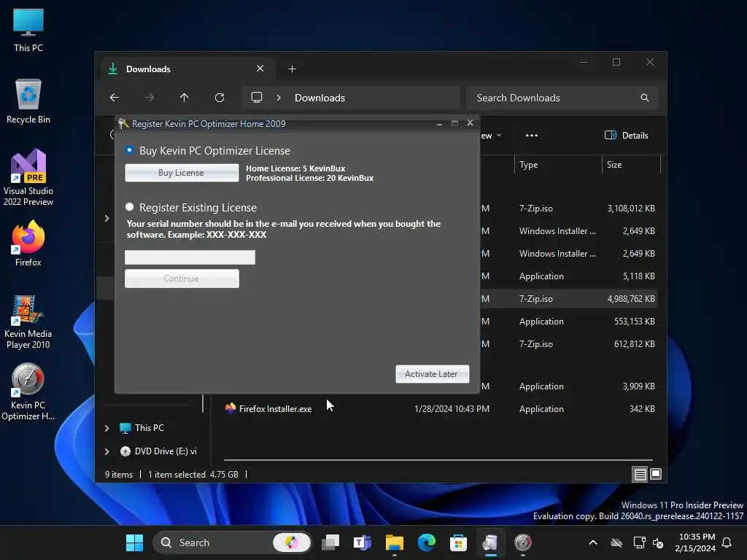The width and height of the screenshot is (747, 560).
Task: Click Kevin PC Optimizer gauge taskbar icon
Action: coord(522,542)
